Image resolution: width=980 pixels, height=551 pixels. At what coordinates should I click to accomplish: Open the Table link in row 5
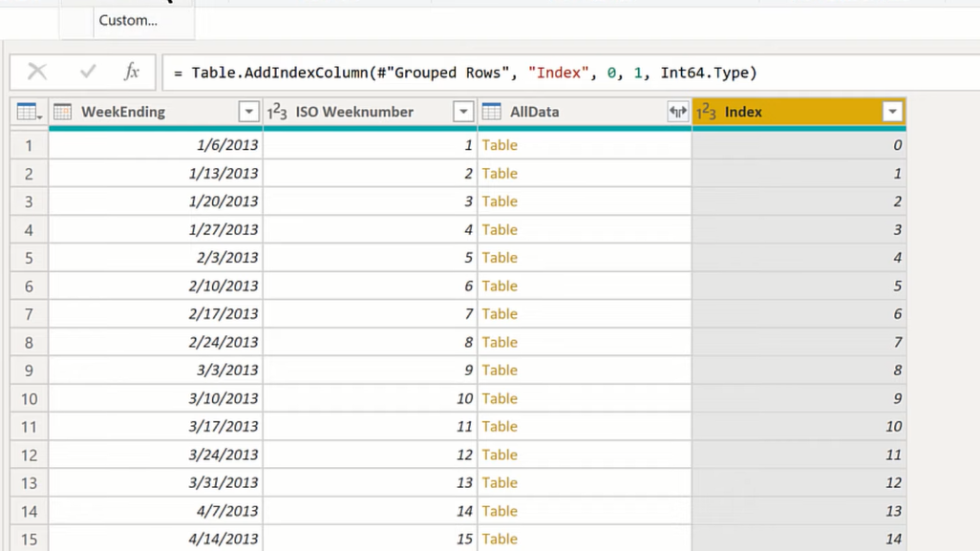point(500,258)
